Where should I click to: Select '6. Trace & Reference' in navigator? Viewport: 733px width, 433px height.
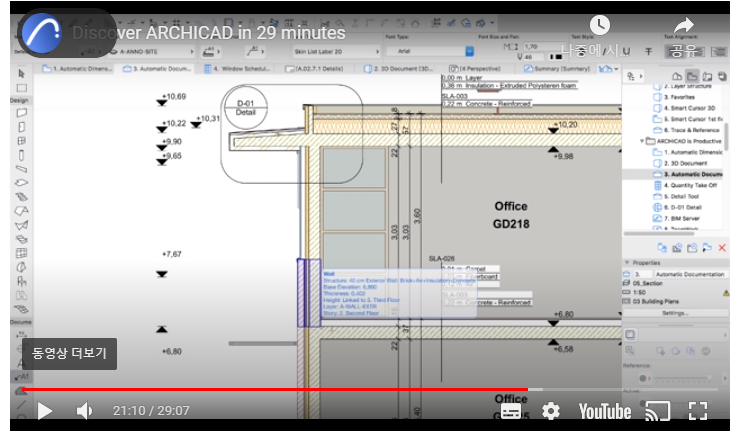(687, 130)
